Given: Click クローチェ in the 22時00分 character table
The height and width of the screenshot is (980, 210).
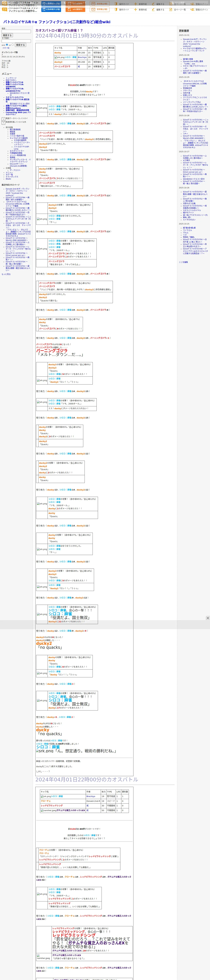Looking at the screenshot, I should point(46,801).
